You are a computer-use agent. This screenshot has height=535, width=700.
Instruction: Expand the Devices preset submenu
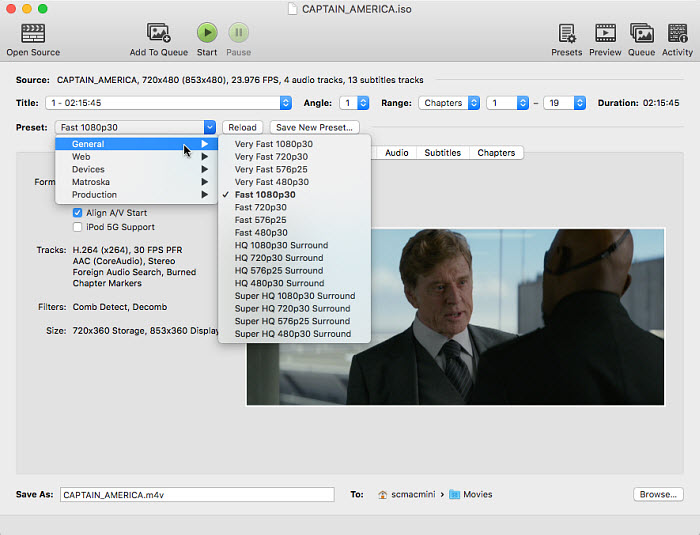coord(136,169)
